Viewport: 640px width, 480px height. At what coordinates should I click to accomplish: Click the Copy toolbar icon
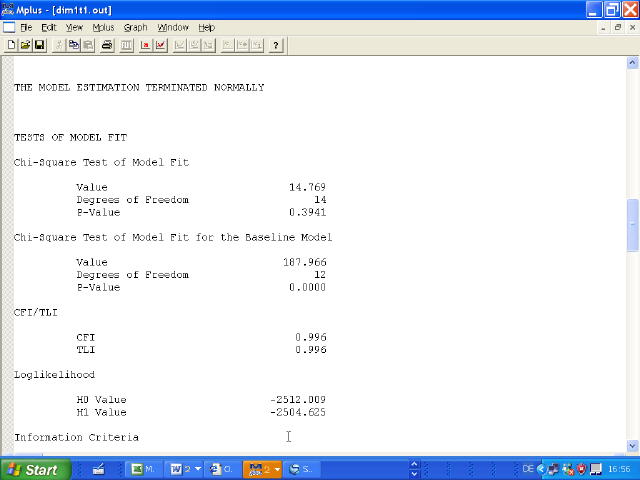74,45
